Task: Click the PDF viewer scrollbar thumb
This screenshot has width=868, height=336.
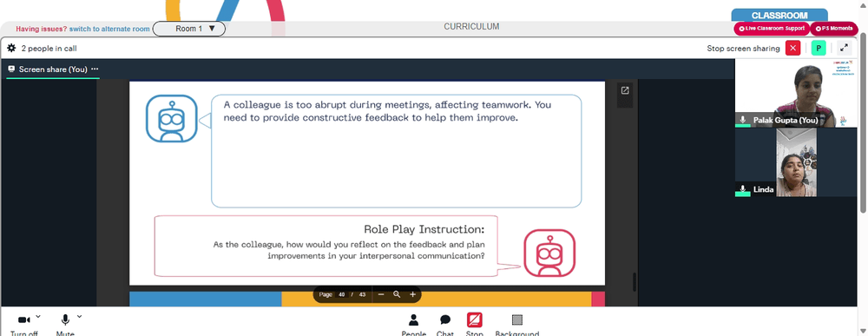Action: (635, 282)
